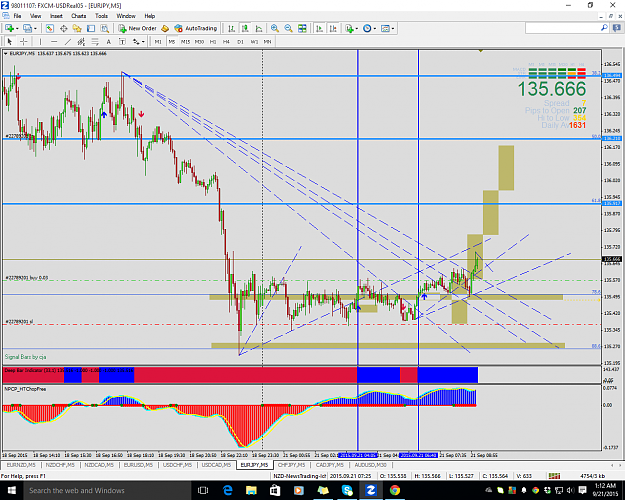Open the View menu
Screen dimensions: 625x500
[x=35, y=16]
